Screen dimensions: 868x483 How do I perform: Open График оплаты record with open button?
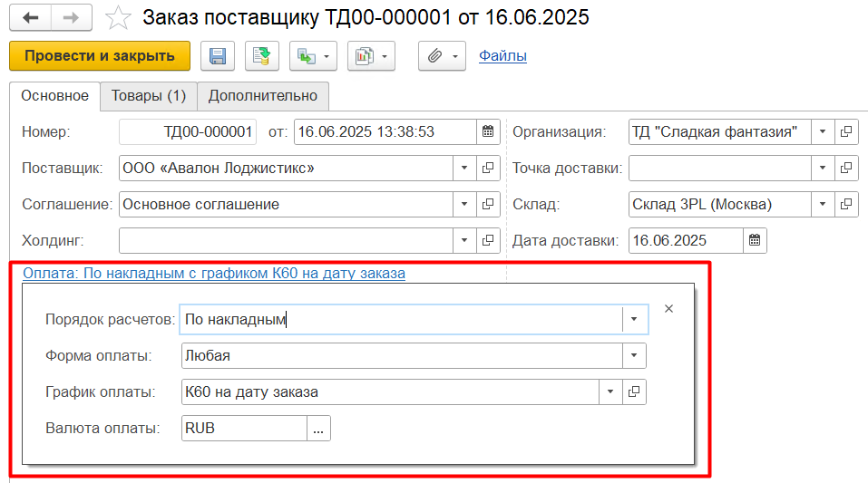[634, 391]
